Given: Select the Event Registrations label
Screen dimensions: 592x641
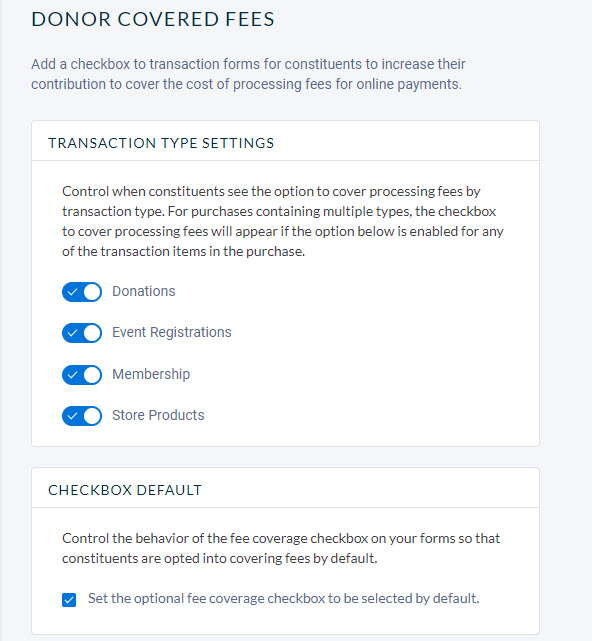Looking at the screenshot, I should click(x=172, y=332).
